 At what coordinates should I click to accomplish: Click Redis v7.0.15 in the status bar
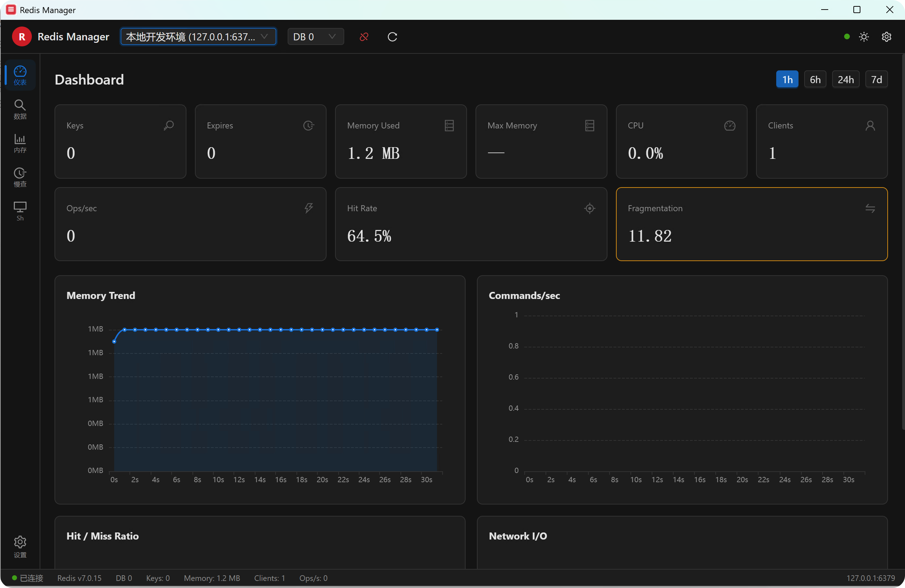(80, 578)
